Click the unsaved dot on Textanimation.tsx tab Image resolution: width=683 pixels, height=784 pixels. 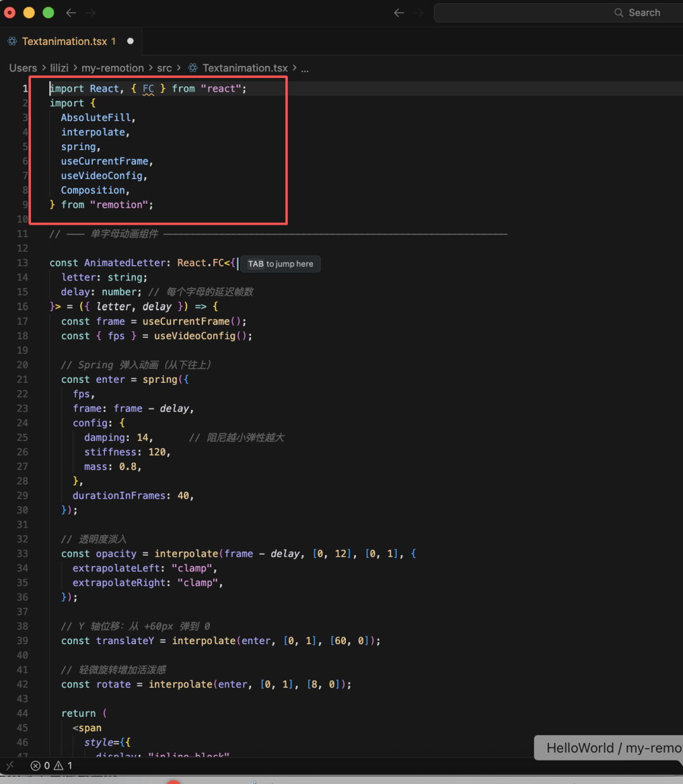click(x=130, y=41)
